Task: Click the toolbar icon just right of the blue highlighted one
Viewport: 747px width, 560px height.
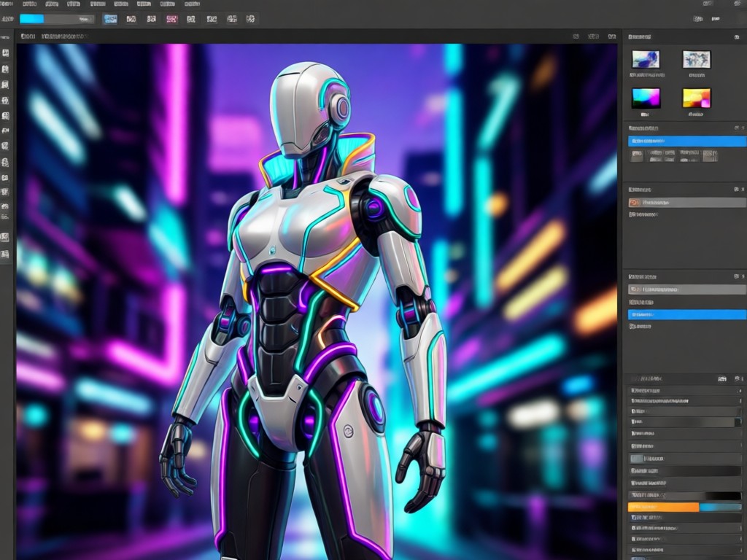Action: 131,19
